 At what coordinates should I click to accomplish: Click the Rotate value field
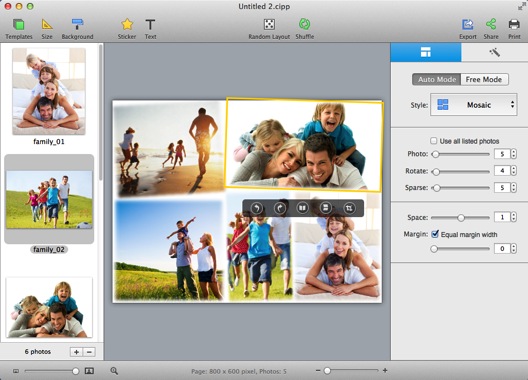coord(502,170)
